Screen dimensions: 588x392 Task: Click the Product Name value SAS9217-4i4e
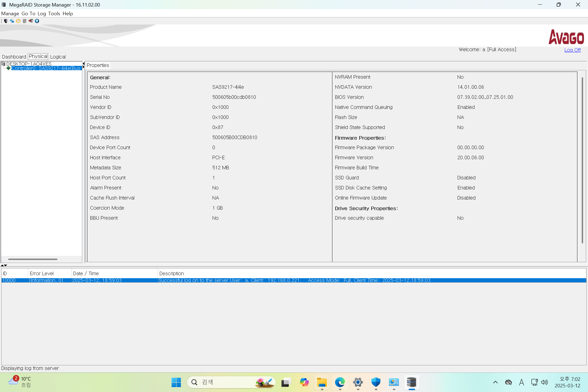(228, 87)
